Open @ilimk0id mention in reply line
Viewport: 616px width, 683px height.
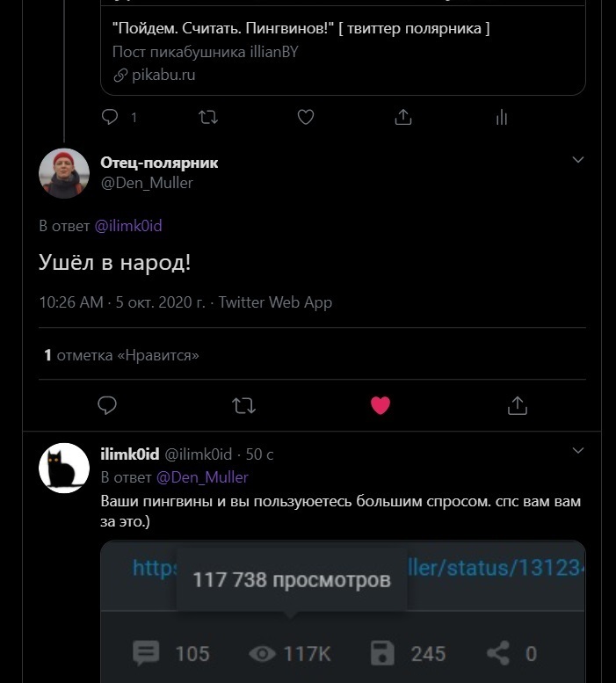(x=128, y=226)
